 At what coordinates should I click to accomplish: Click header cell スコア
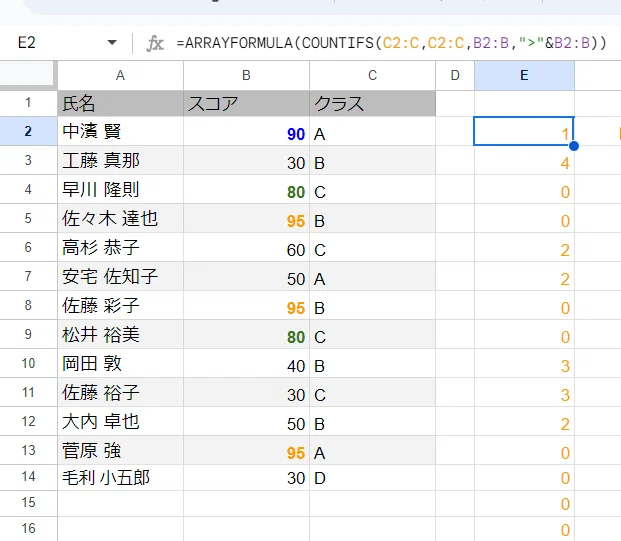coord(246,103)
